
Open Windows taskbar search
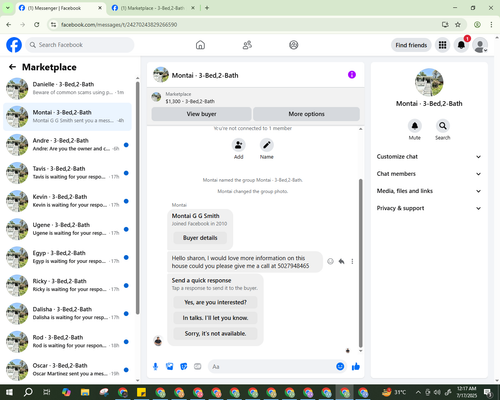coord(28,392)
